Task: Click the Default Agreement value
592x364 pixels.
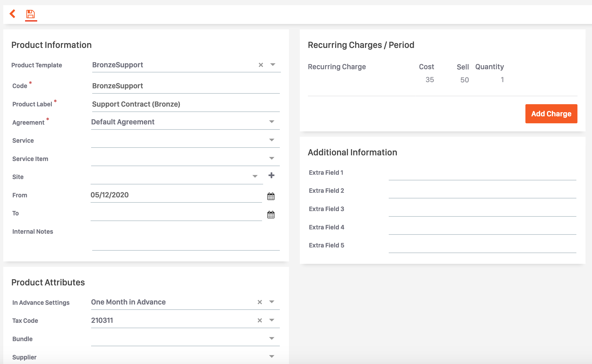Action: [123, 122]
